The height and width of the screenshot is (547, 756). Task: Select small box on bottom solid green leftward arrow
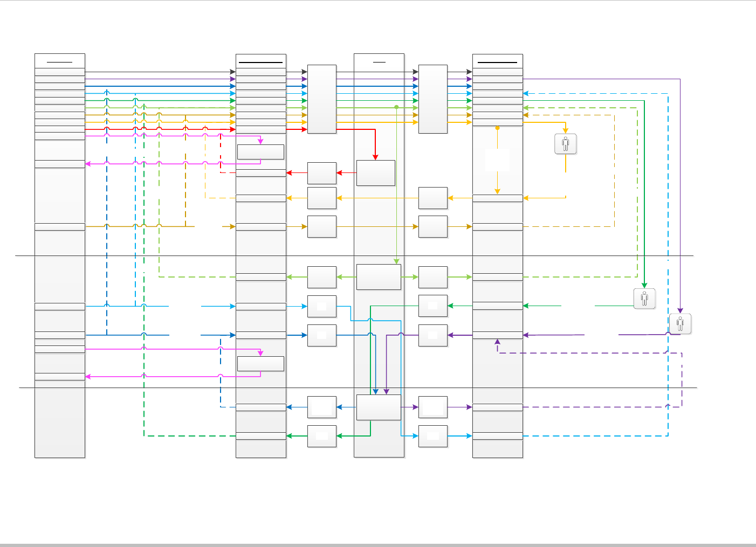pos(322,436)
